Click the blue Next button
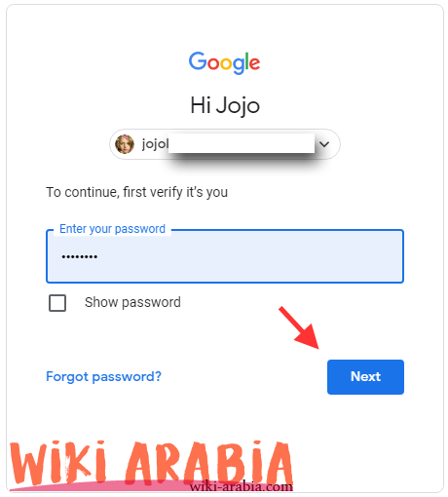 (x=365, y=377)
